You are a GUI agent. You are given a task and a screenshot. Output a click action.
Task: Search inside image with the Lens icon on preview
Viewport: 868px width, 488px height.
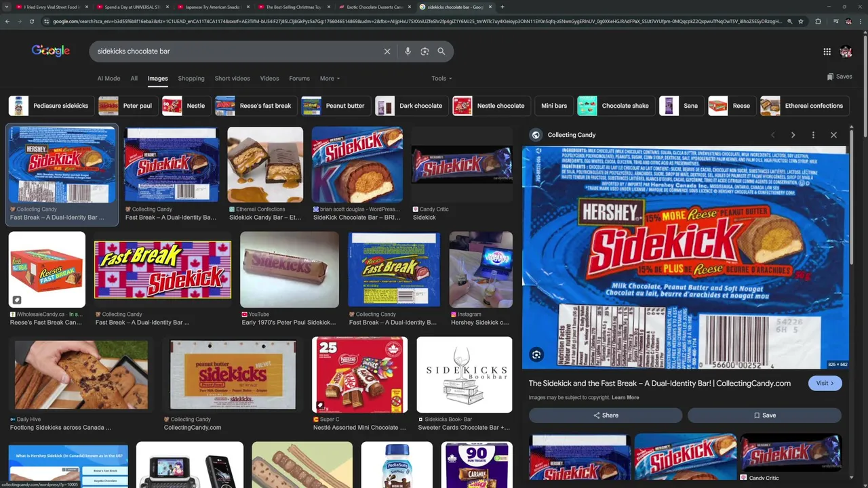[536, 354]
